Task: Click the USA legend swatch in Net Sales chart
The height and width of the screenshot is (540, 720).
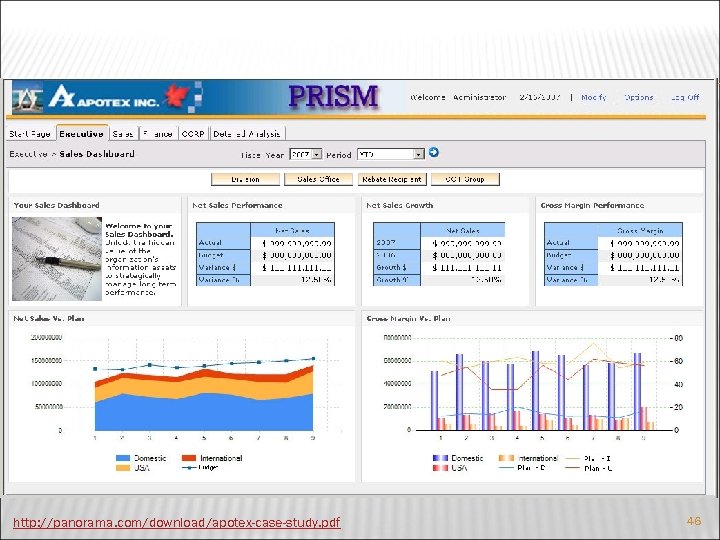Action: [x=123, y=468]
